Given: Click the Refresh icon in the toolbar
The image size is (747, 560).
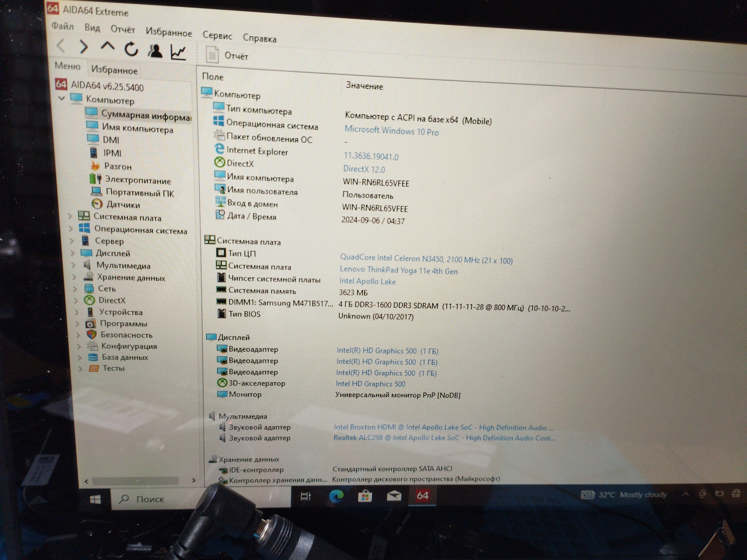Looking at the screenshot, I should click(x=132, y=49).
